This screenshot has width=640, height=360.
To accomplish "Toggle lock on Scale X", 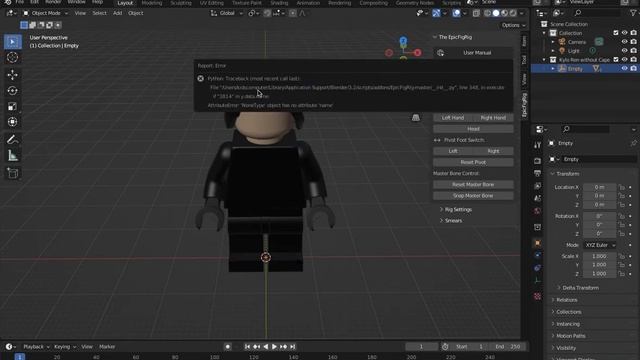I will point(622,256).
